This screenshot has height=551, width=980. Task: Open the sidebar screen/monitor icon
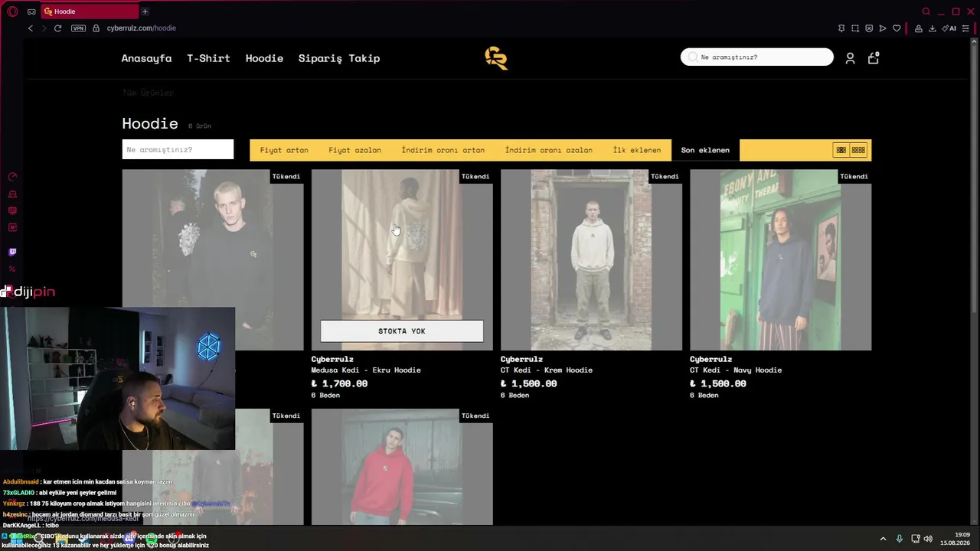12,210
